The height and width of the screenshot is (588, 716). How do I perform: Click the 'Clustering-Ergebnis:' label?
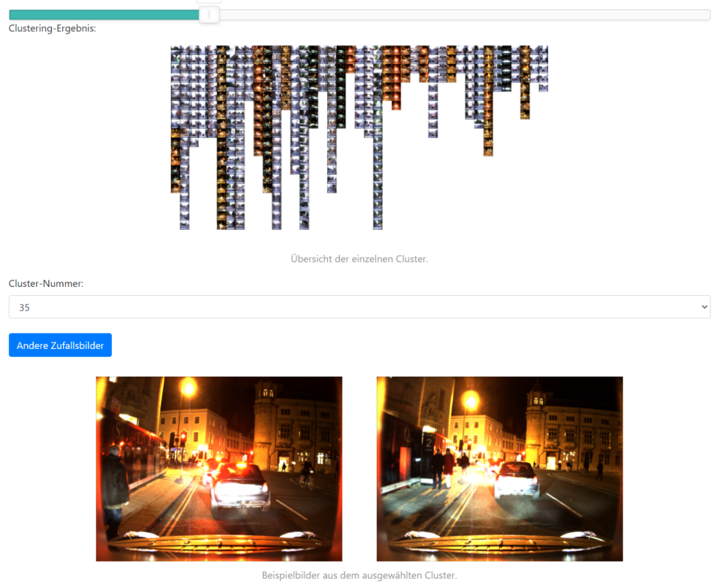pos(52,28)
